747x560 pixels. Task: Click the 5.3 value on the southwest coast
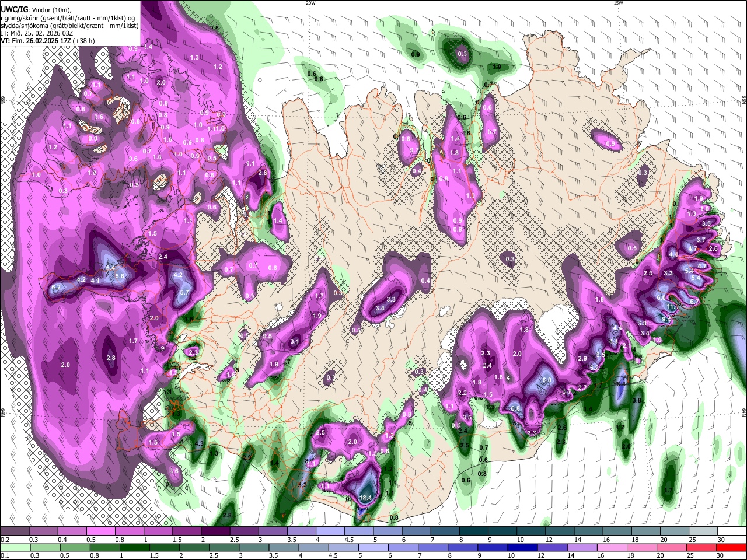(302, 485)
